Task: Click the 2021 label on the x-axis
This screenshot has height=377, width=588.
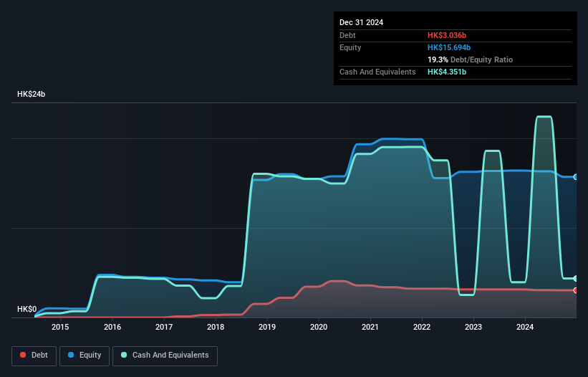Action: (x=370, y=328)
